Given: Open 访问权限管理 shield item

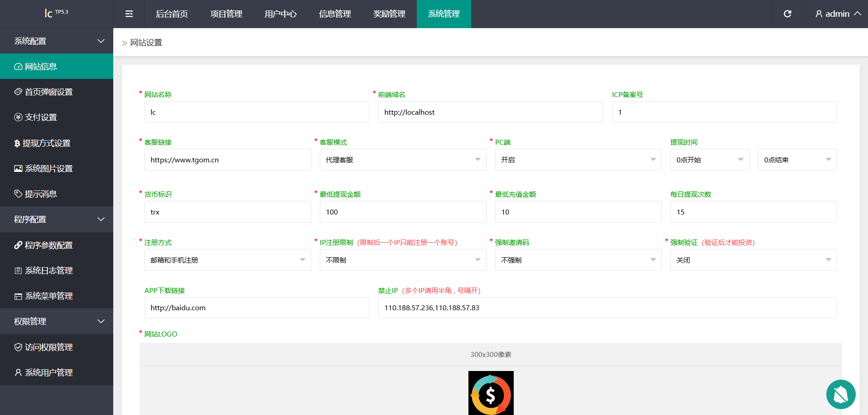Looking at the screenshot, I should point(48,347).
